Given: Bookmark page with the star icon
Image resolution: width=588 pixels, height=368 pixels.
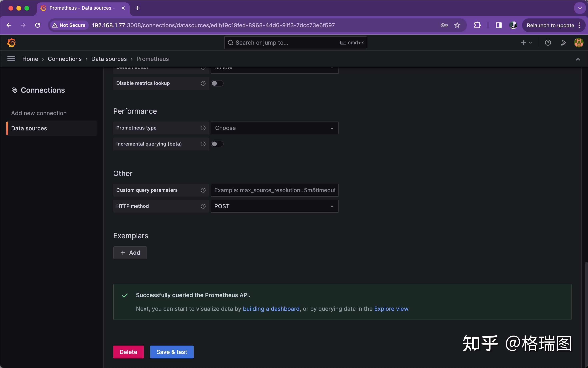Looking at the screenshot, I should pos(457,25).
